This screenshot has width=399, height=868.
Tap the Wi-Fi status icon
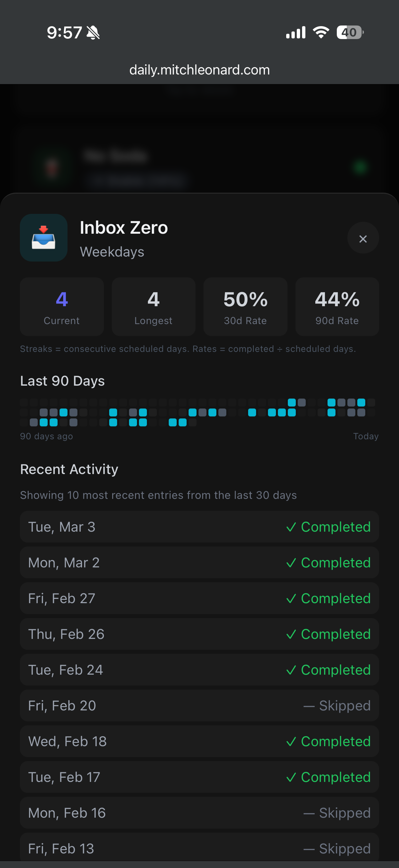(x=321, y=32)
